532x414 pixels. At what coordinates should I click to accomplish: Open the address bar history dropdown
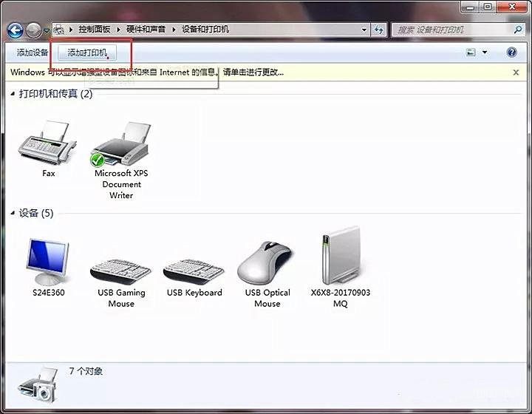tap(364, 30)
